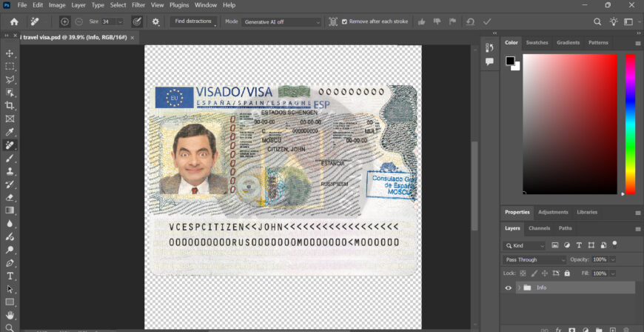Image resolution: width=644 pixels, height=332 pixels.
Task: Open Generative AI off mode dropdown
Action: [281, 22]
